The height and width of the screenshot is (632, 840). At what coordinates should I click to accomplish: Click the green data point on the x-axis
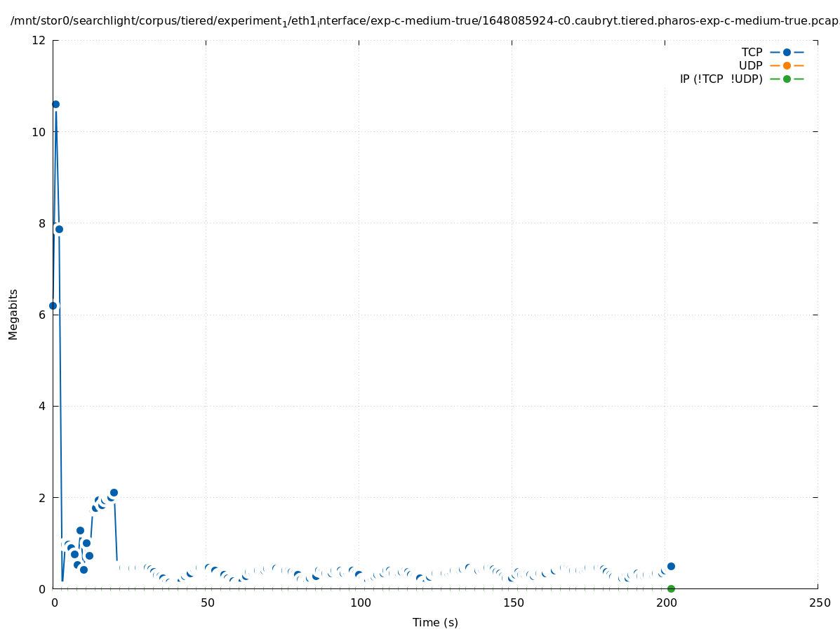tap(671, 588)
